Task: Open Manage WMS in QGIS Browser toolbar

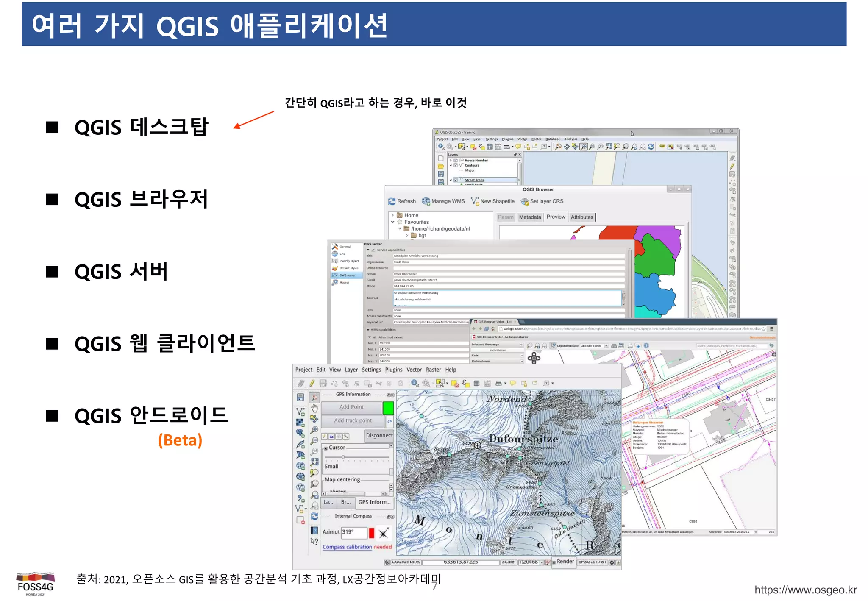Action: (x=444, y=201)
